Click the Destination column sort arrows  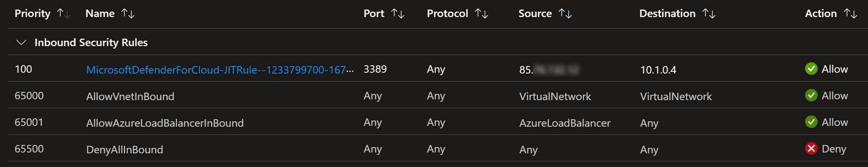(x=709, y=14)
